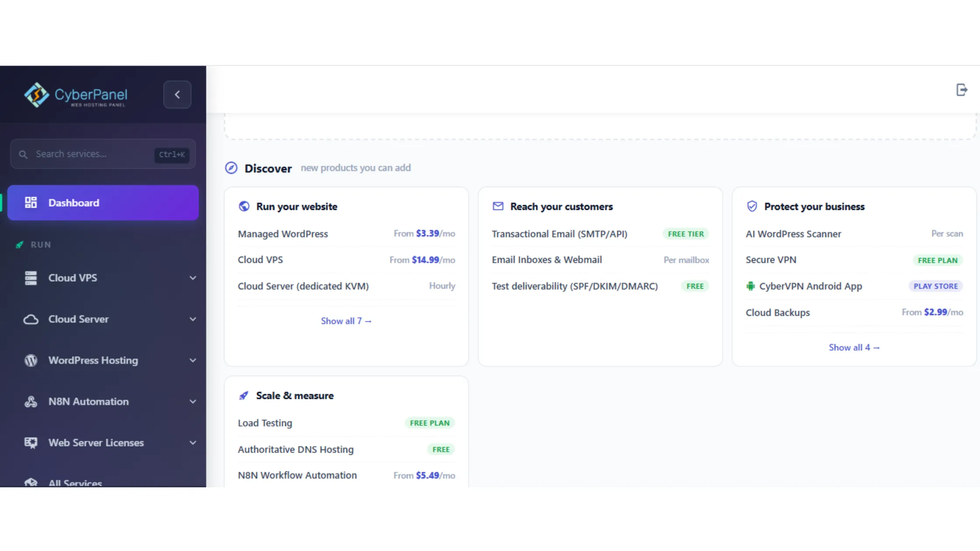Select the Secure VPN FREE PLAN badge
980x551 pixels.
pyautogui.click(x=938, y=260)
